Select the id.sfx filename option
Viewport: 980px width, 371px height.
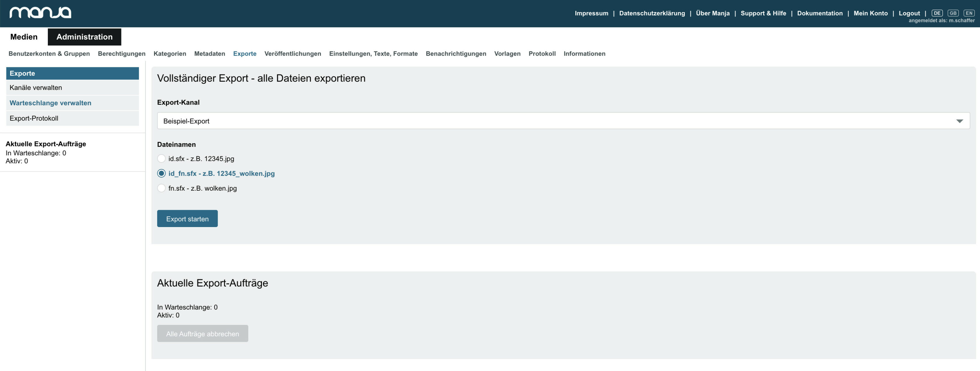[161, 159]
